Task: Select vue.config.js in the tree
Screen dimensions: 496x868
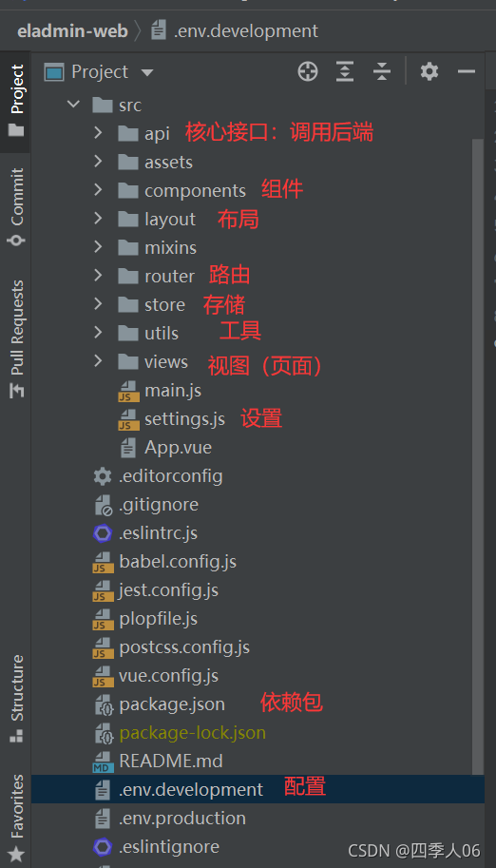Action: [168, 676]
